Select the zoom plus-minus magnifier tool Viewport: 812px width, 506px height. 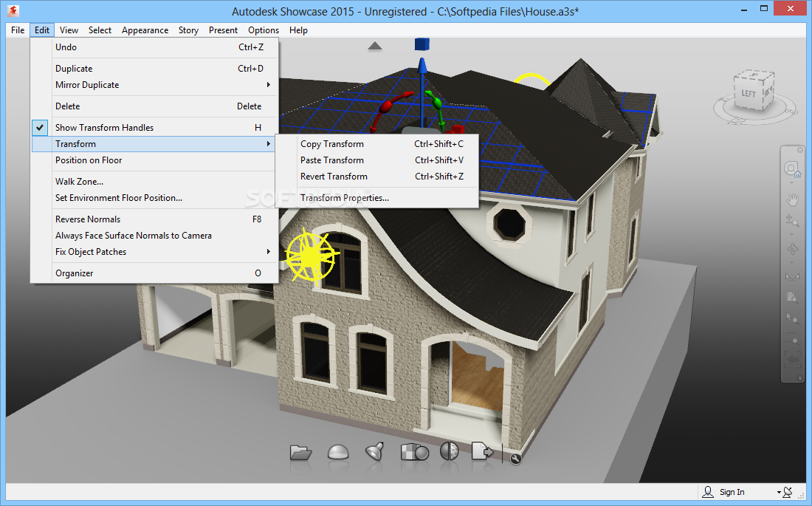tap(792, 221)
